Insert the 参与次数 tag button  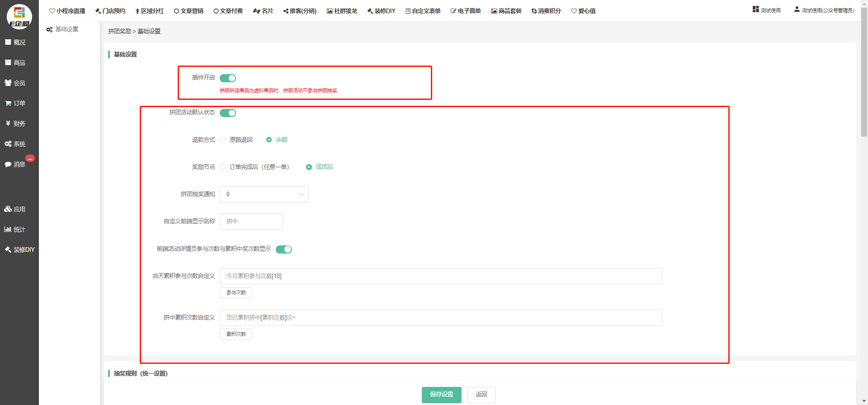236,293
